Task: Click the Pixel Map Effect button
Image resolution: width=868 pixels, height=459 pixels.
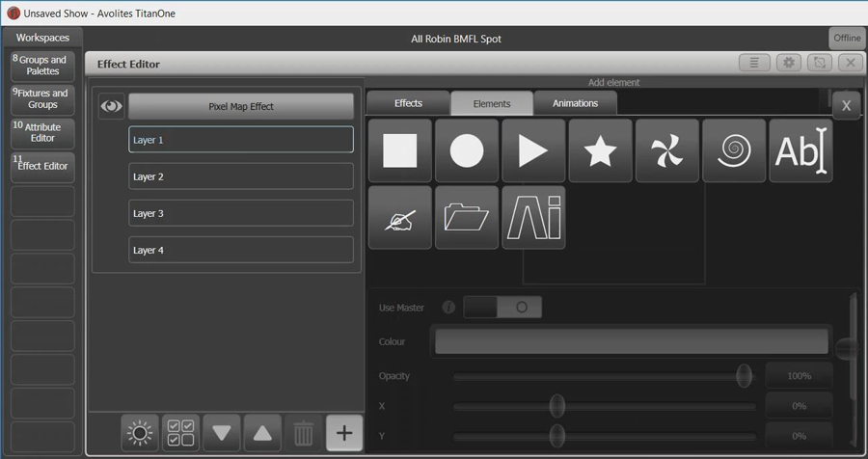Action: point(241,106)
